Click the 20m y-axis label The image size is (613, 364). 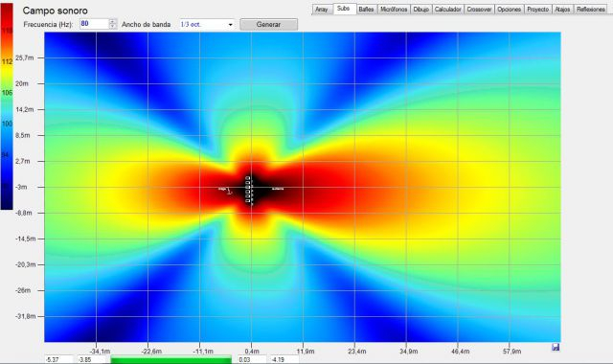tap(22, 83)
